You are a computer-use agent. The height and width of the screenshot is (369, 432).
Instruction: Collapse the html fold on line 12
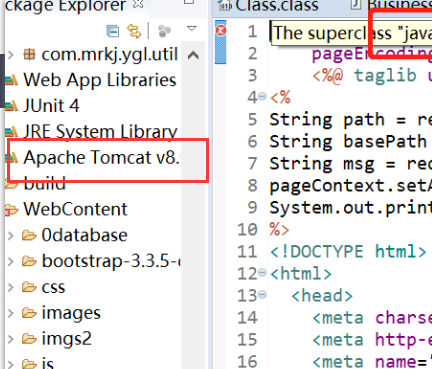click(x=262, y=273)
